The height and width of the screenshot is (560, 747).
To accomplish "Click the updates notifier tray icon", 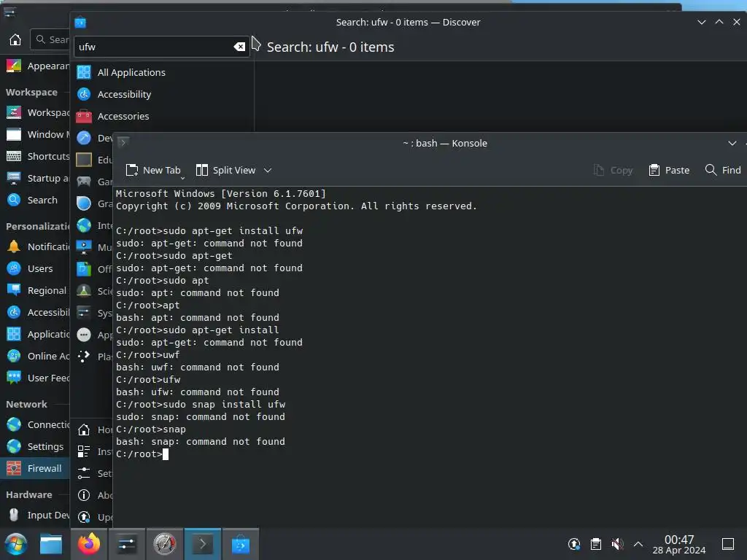I will pos(574,544).
